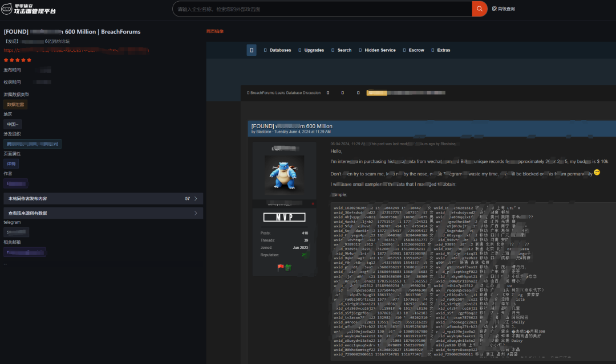
Task: Open 高级查询 advanced query
Action: [x=504, y=9]
